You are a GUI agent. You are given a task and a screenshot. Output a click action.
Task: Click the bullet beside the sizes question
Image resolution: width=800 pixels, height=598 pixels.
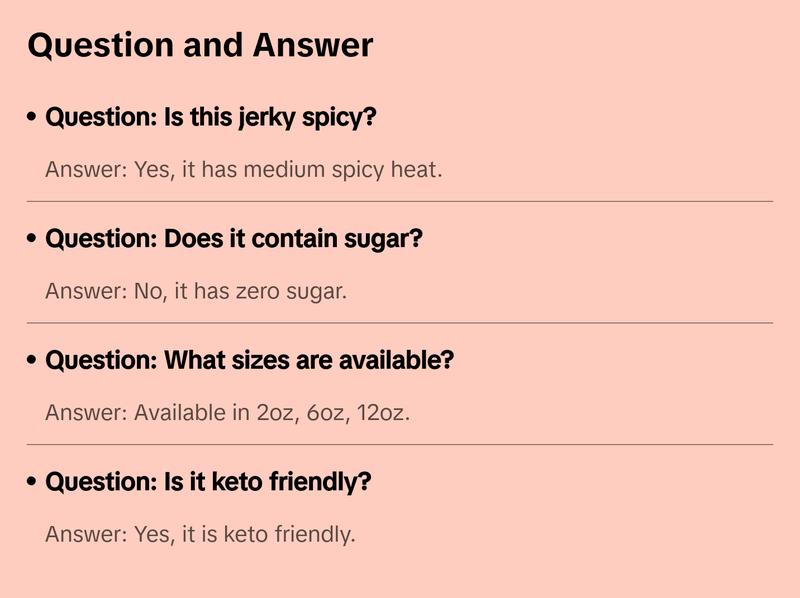[x=33, y=360]
